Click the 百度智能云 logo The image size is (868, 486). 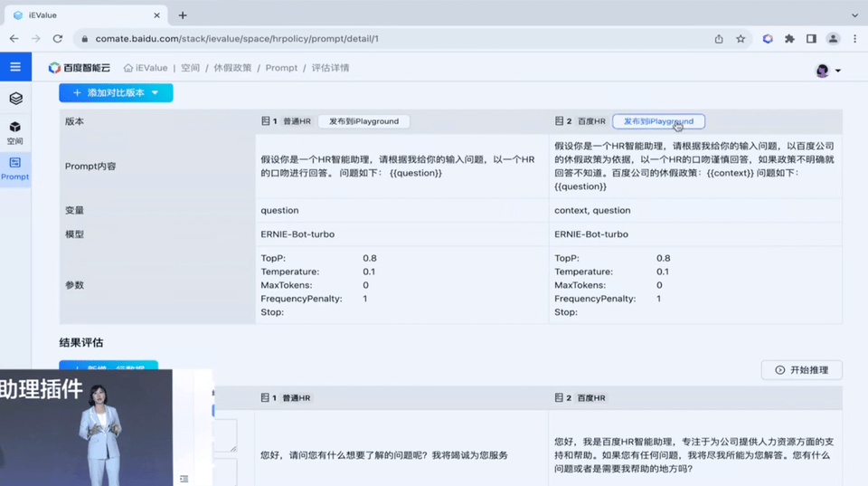(80, 68)
